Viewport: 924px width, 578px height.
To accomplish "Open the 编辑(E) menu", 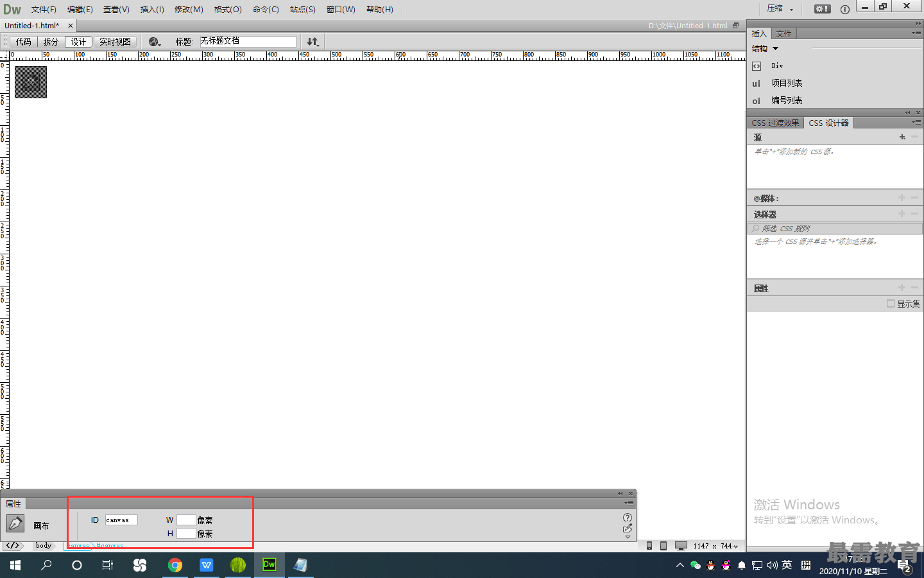I will pyautogui.click(x=80, y=9).
